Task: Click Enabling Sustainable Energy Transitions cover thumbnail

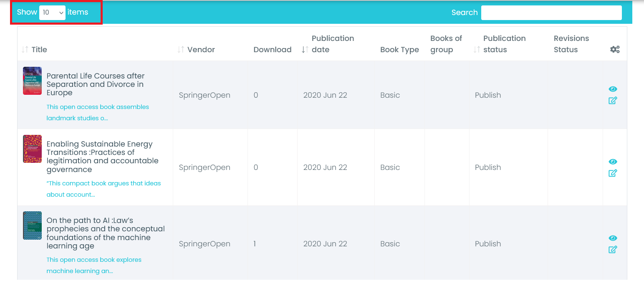Action: (32, 149)
